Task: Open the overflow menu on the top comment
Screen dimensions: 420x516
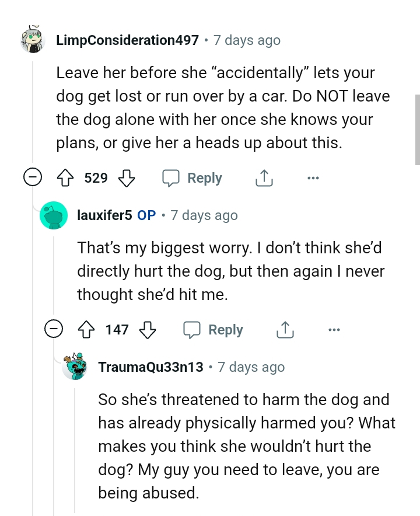Action: [x=313, y=177]
